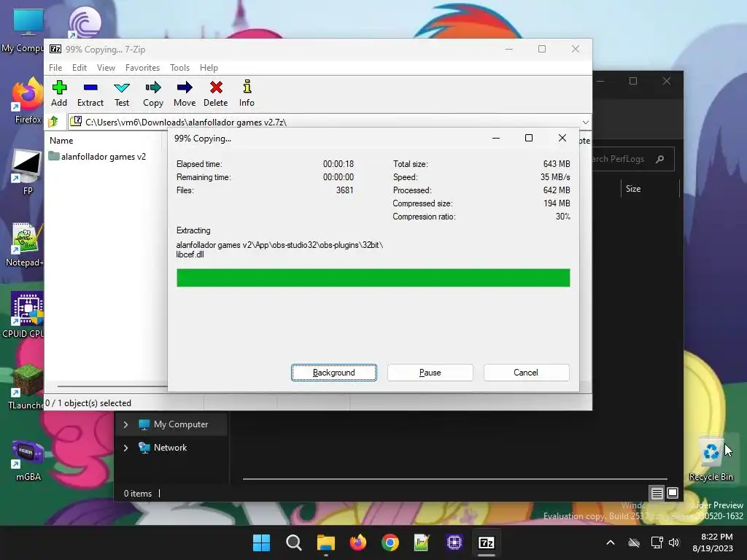Click the Move toolbar icon

[185, 93]
